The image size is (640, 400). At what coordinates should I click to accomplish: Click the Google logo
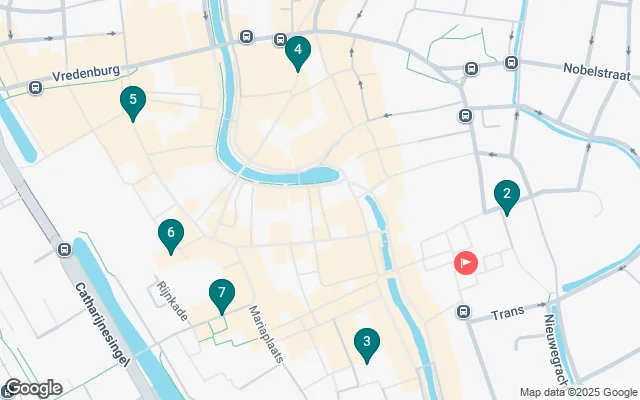pos(33,389)
